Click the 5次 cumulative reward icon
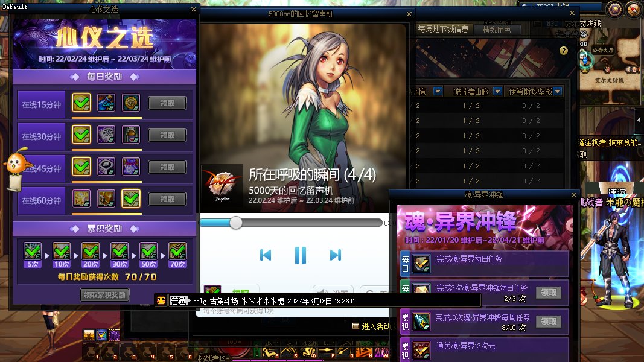This screenshot has width=644, height=362. click(33, 251)
